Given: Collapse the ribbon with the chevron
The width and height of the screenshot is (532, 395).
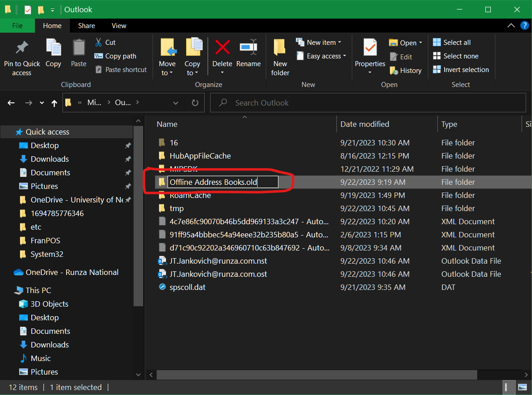Looking at the screenshot, I should (511, 25).
